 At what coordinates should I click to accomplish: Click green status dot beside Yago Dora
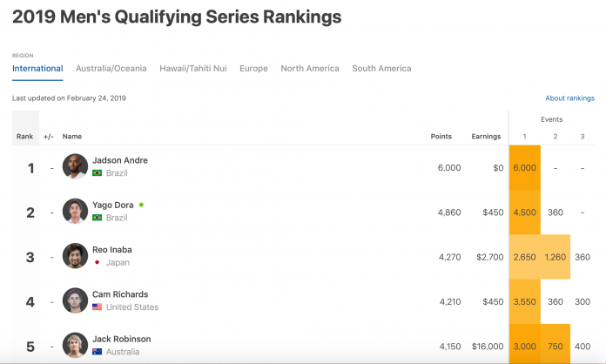pos(141,205)
